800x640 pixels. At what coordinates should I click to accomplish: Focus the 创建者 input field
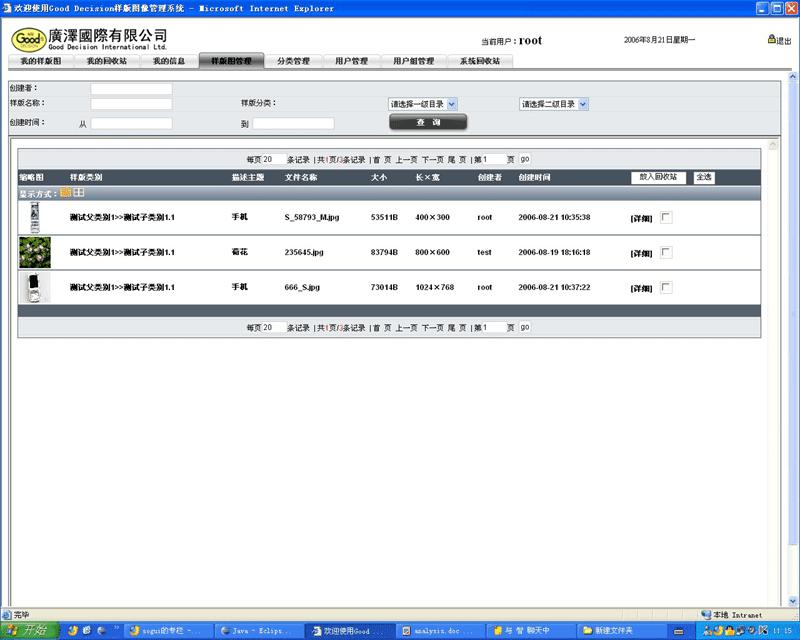click(x=132, y=89)
